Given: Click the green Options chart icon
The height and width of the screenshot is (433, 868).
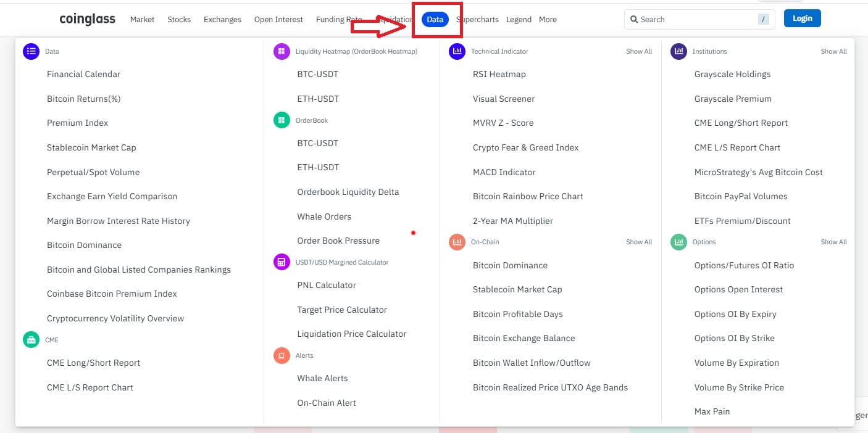Looking at the screenshot, I should [678, 242].
